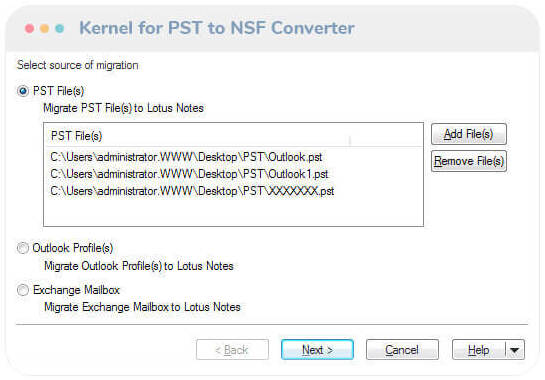The width and height of the screenshot is (545, 380).
Task: Open Help for the converter
Action: point(479,350)
